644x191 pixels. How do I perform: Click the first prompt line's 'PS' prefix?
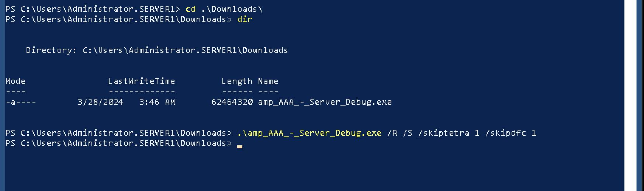coord(10,9)
